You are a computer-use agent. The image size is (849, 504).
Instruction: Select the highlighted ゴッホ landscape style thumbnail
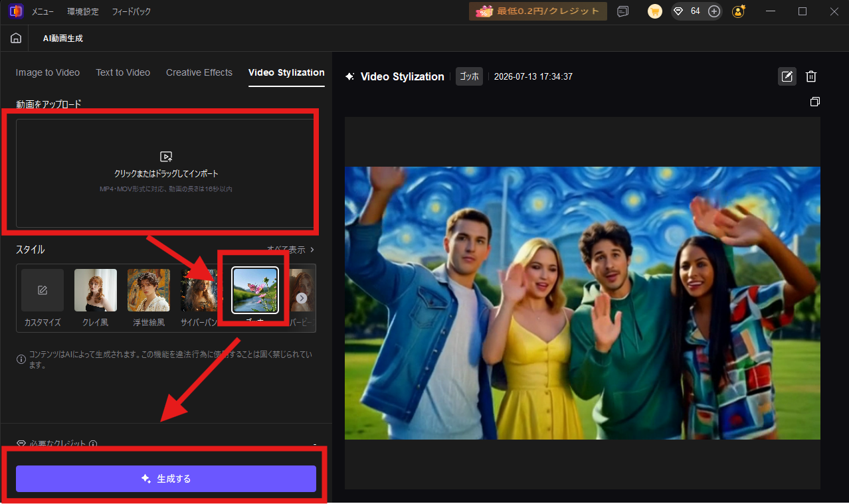[255, 290]
